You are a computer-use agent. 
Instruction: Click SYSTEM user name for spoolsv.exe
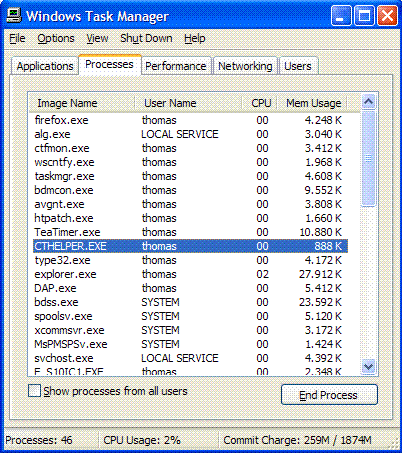coord(160,316)
